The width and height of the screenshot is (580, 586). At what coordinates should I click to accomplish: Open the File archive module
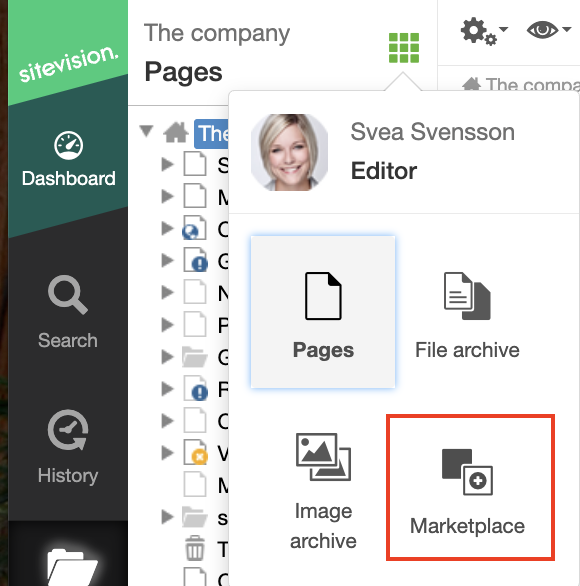(x=467, y=312)
